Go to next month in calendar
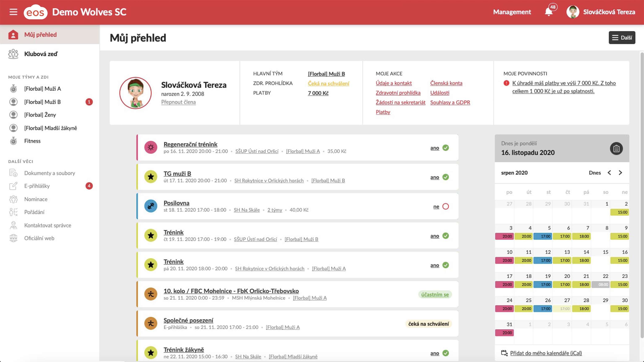Screen dimensions: 644x362 (x=620, y=173)
